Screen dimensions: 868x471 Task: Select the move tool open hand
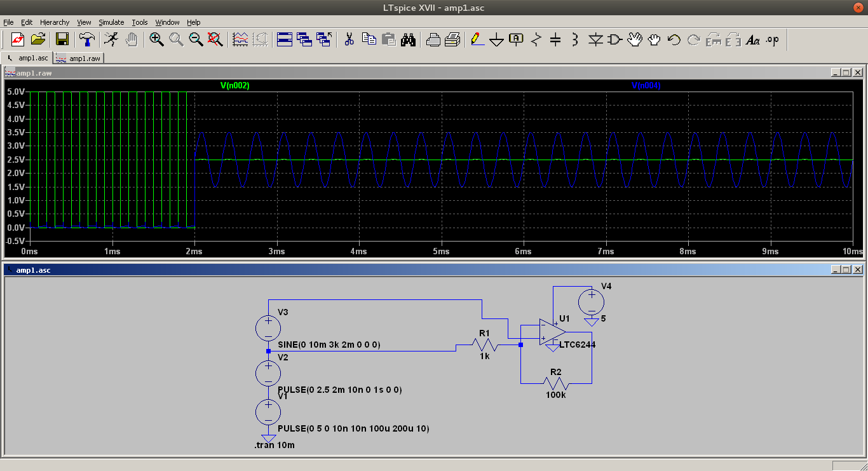(634, 39)
